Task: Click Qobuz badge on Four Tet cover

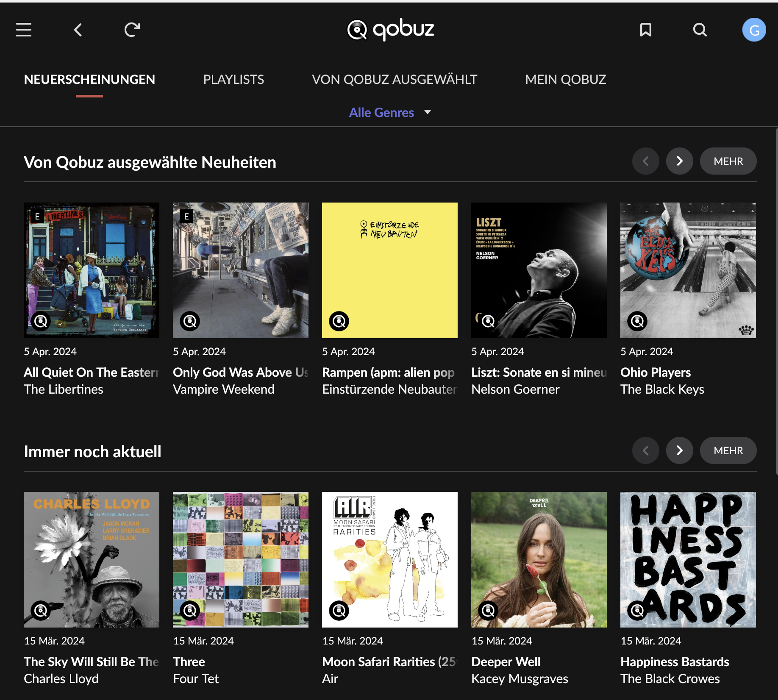Action: (190, 611)
